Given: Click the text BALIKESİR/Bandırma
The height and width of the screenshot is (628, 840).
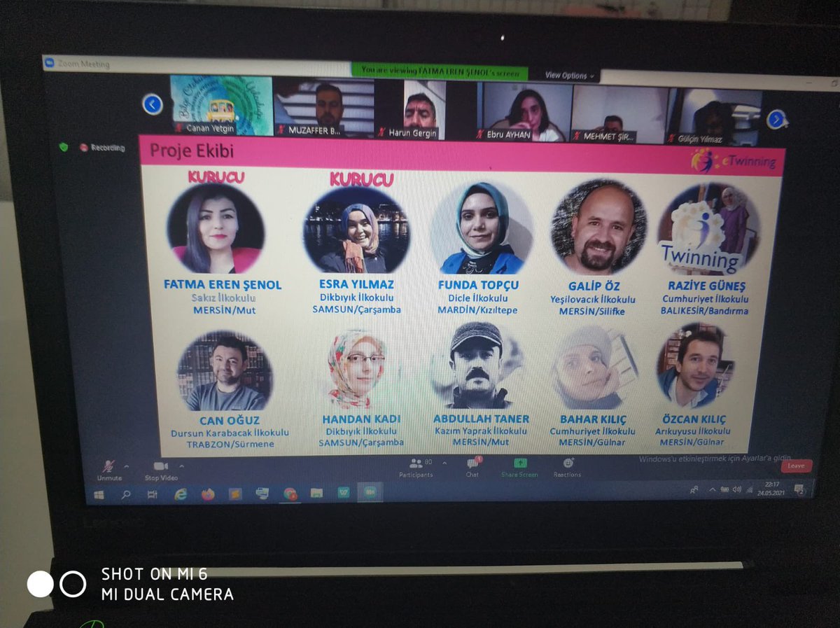Looking at the screenshot, I should [704, 310].
